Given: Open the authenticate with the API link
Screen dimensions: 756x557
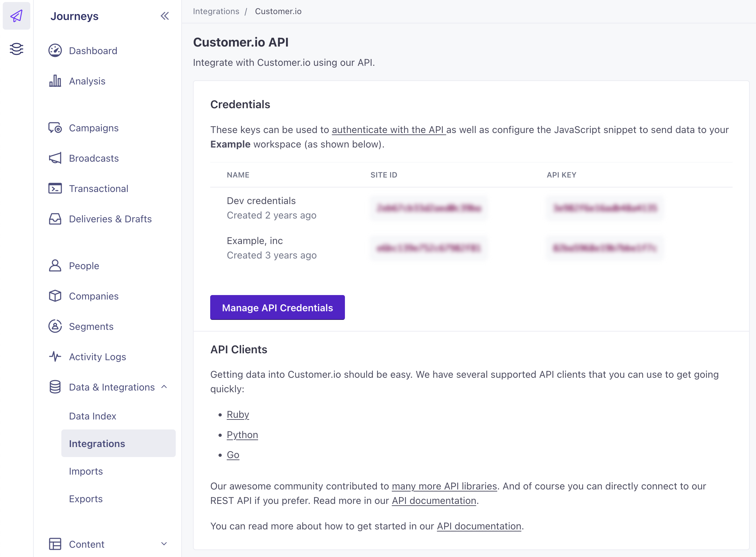Looking at the screenshot, I should tap(389, 130).
